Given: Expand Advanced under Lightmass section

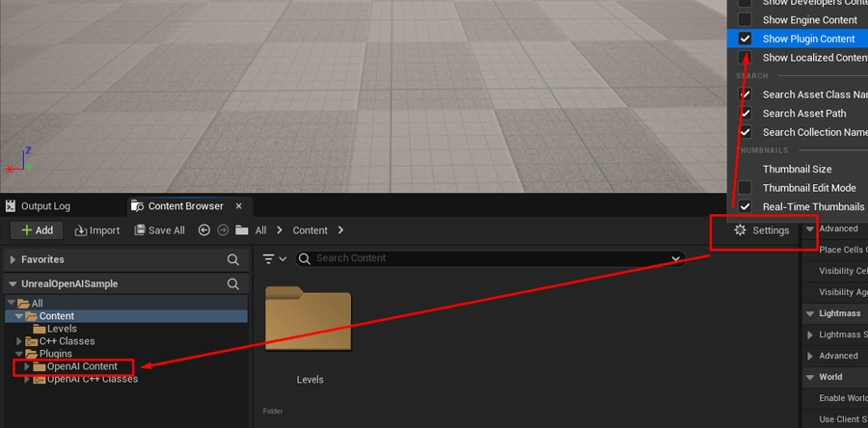Looking at the screenshot, I should 810,356.
